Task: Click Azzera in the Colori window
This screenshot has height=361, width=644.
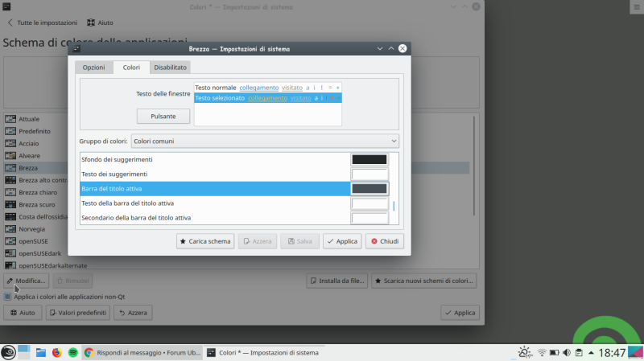Action: [133, 313]
